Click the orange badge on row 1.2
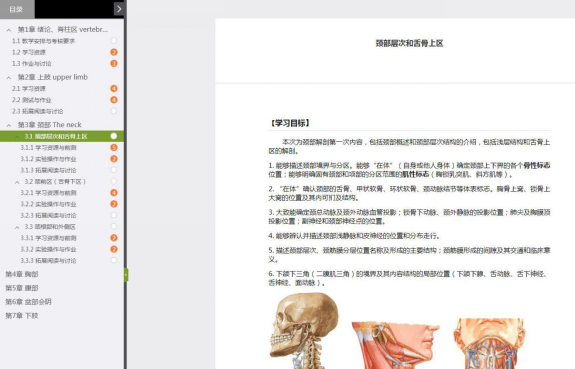Image resolution: width=575 pixels, height=369 pixels. tap(114, 52)
